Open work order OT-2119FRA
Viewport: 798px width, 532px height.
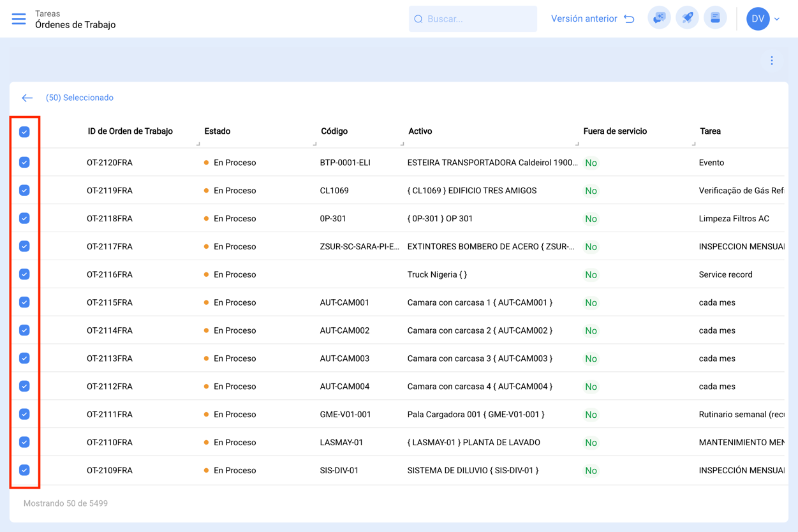(x=110, y=191)
